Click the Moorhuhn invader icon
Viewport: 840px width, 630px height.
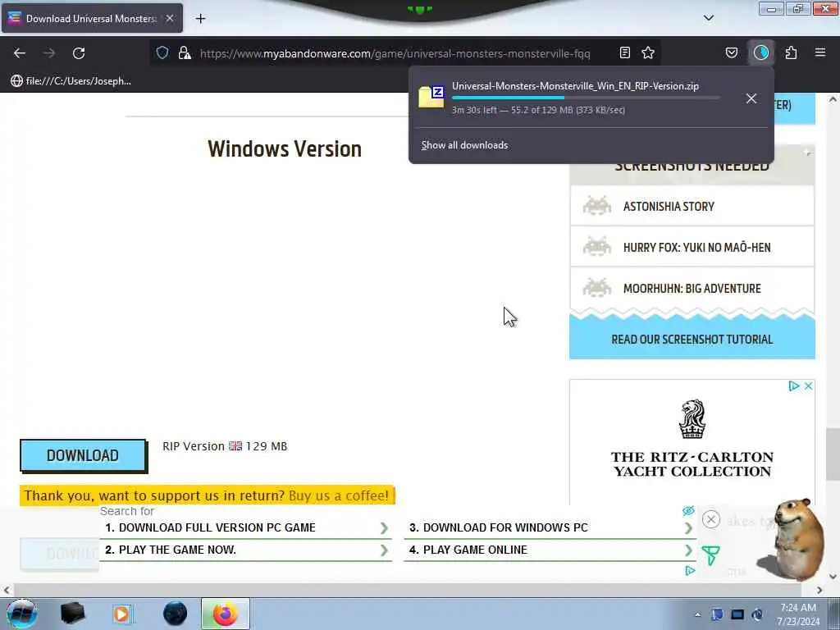pyautogui.click(x=597, y=288)
